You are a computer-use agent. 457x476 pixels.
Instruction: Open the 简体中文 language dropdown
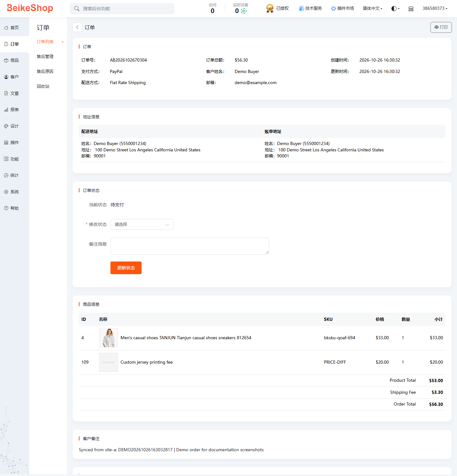click(x=373, y=9)
